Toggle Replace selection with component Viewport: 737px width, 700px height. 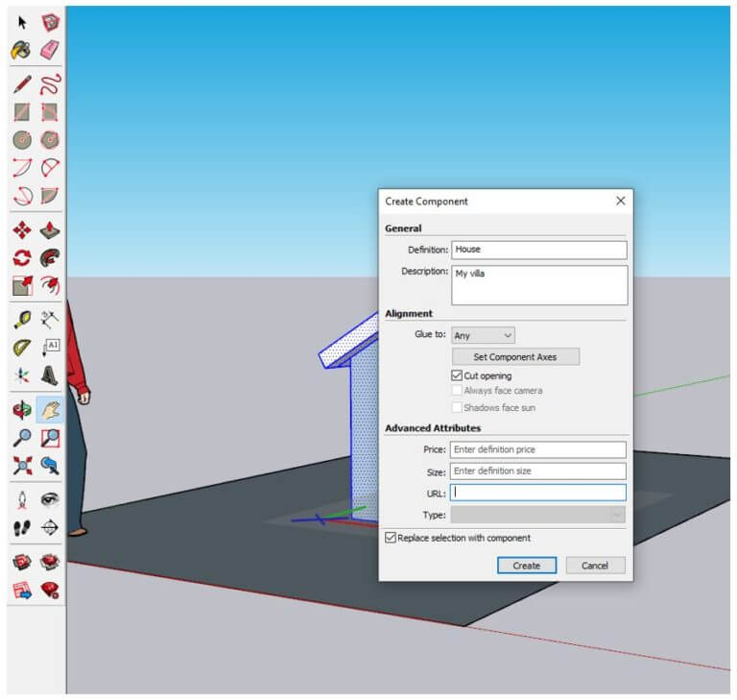[391, 538]
